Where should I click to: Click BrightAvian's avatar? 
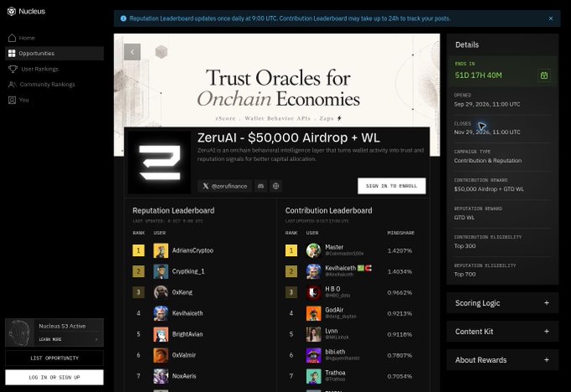pos(160,334)
